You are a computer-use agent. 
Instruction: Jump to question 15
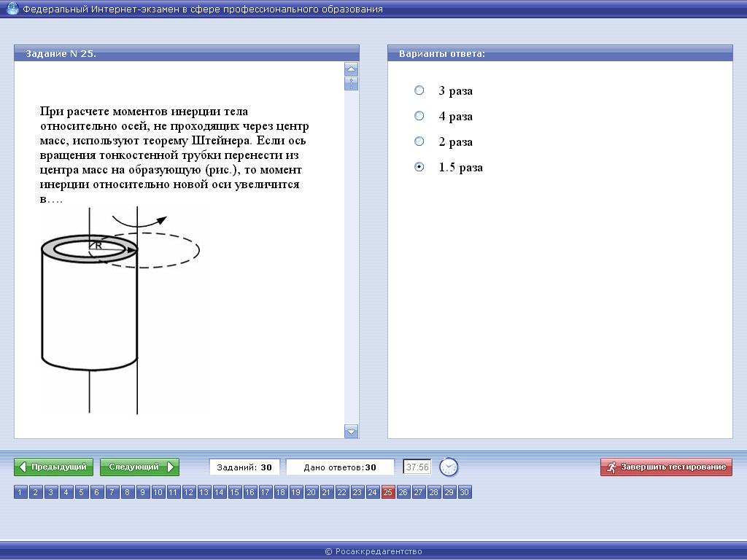coord(234,492)
